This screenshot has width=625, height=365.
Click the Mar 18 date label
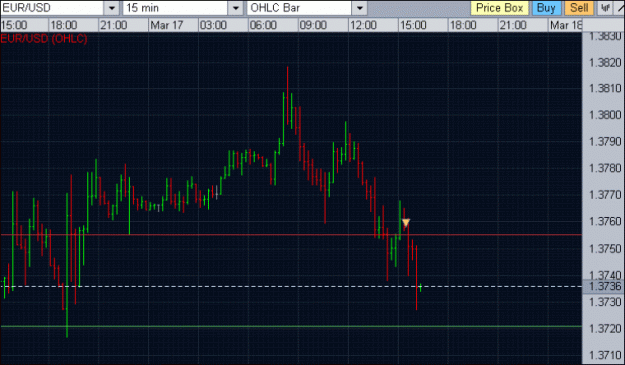566,25
